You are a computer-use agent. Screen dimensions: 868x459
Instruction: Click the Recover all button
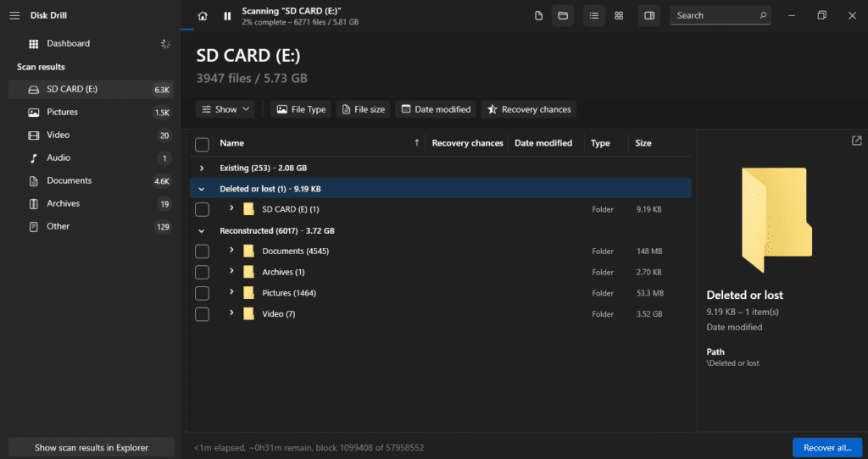coord(826,447)
